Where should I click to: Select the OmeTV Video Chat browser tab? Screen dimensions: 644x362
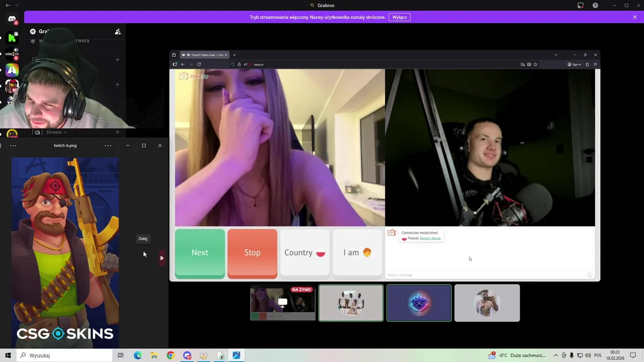click(204, 55)
